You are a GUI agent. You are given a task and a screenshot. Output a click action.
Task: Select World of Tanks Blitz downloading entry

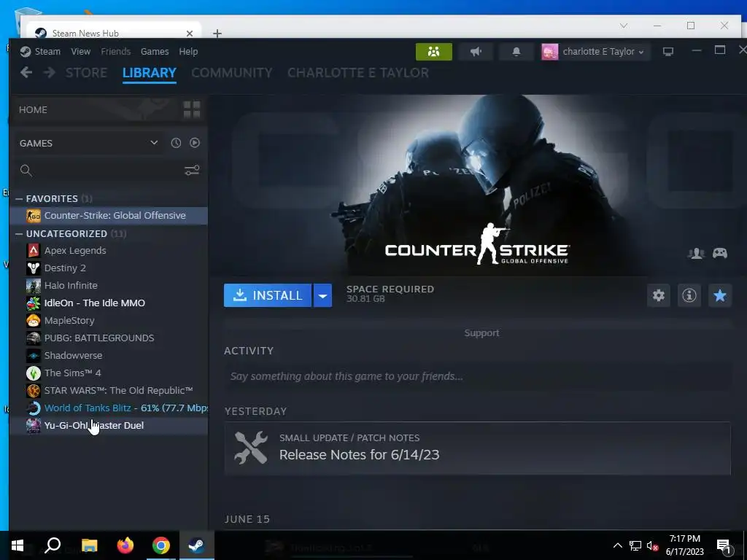(x=109, y=408)
